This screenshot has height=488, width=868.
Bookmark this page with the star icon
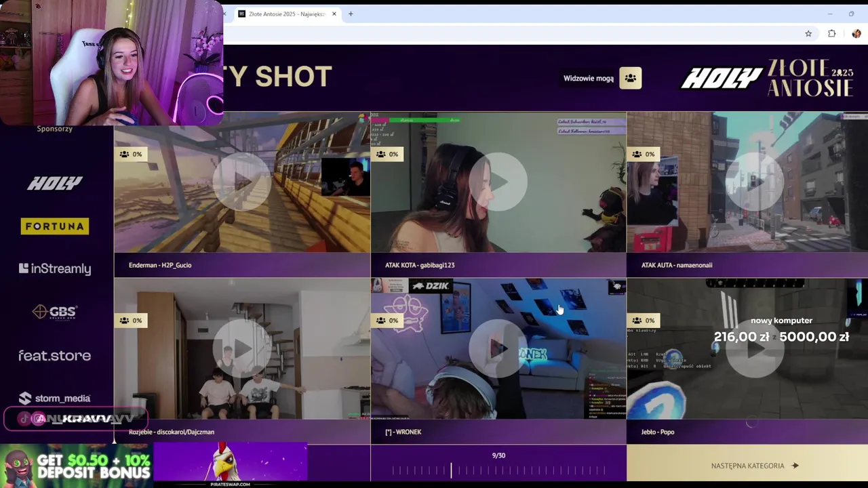(808, 34)
